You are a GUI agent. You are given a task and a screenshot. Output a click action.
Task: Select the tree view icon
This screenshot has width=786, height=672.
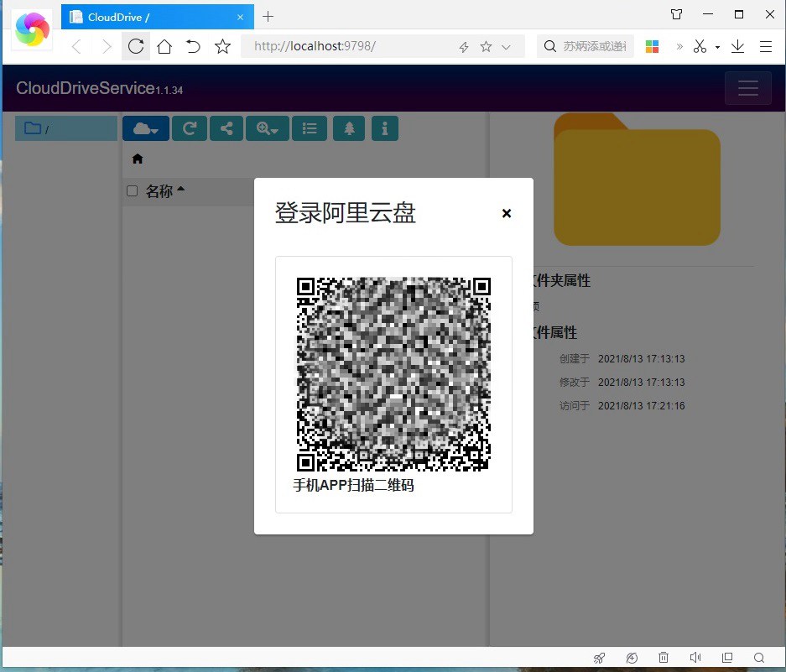pyautogui.click(x=349, y=128)
